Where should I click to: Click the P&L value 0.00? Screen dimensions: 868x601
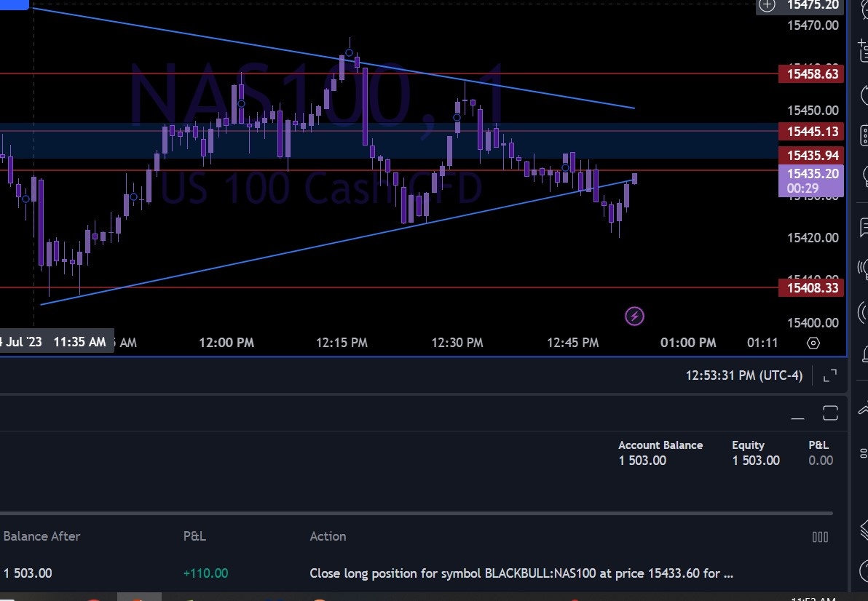coord(821,461)
